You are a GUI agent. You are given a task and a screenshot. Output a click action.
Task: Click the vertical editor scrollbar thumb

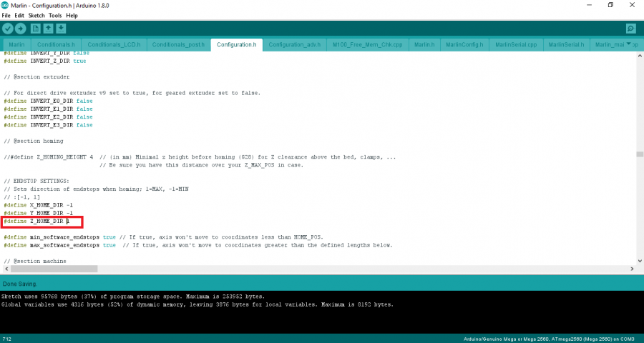point(639,154)
